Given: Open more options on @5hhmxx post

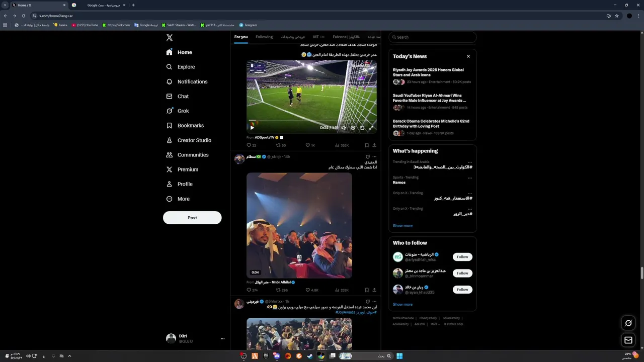Looking at the screenshot, I should [x=374, y=302].
